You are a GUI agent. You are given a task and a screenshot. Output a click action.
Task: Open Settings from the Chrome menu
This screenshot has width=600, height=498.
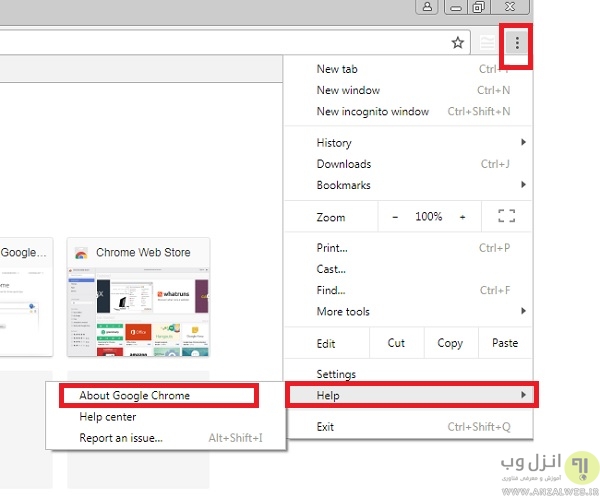click(x=336, y=374)
